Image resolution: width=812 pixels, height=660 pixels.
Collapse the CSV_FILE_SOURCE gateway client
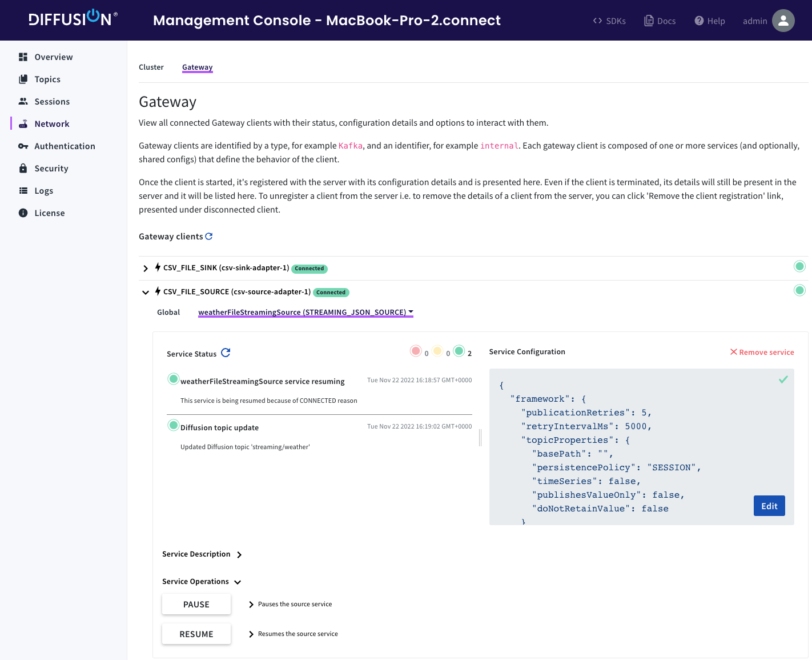click(x=146, y=293)
